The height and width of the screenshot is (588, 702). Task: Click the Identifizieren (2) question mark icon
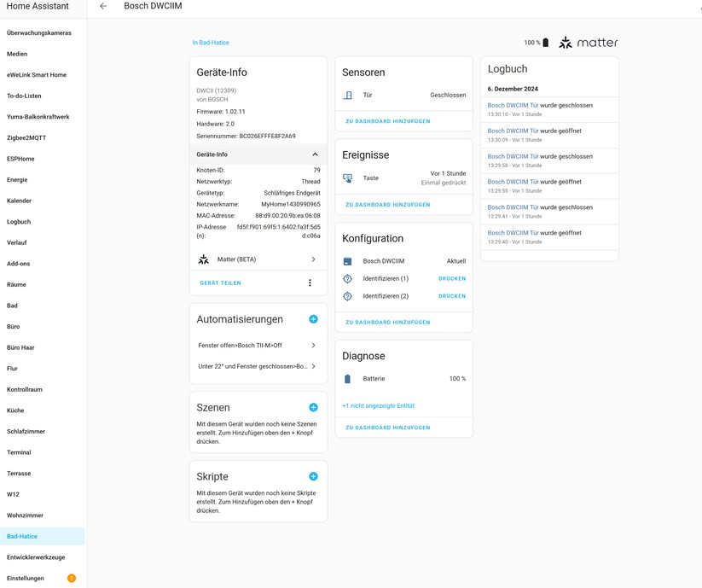tap(347, 296)
